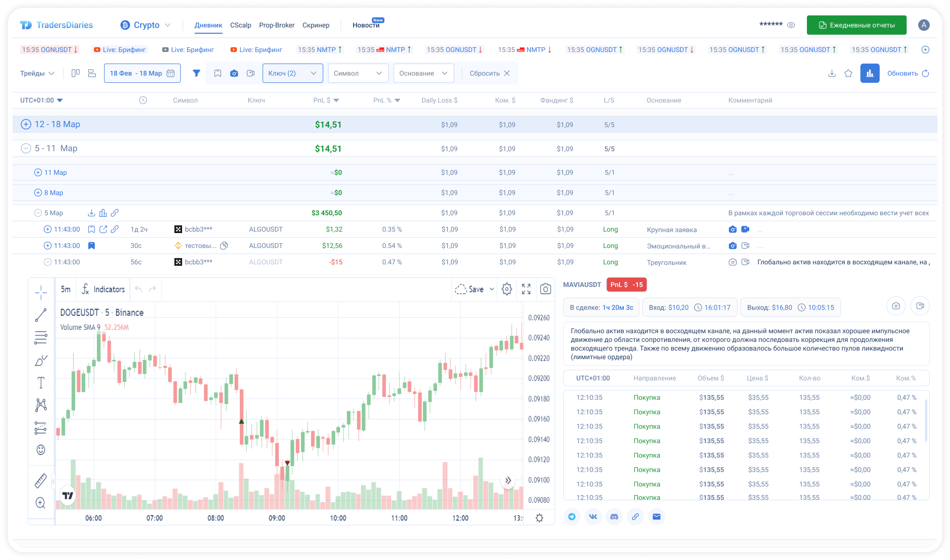Toggle the camera screenshot filter
This screenshot has height=560, width=950.
[234, 73]
